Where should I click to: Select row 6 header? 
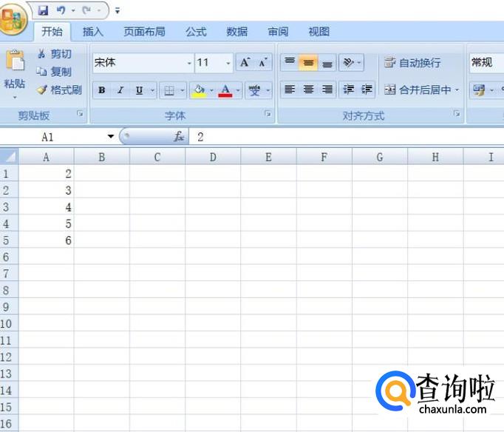click(9, 257)
